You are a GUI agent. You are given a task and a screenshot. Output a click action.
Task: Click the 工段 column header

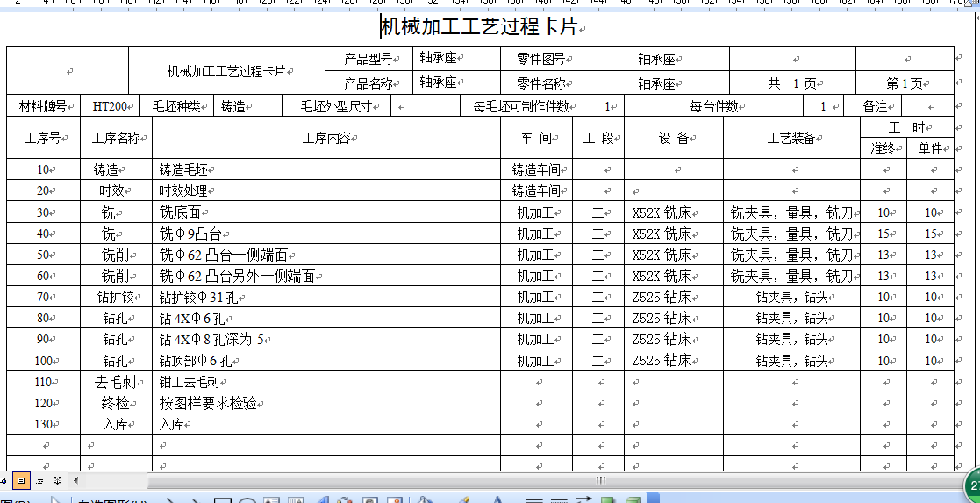click(x=598, y=138)
